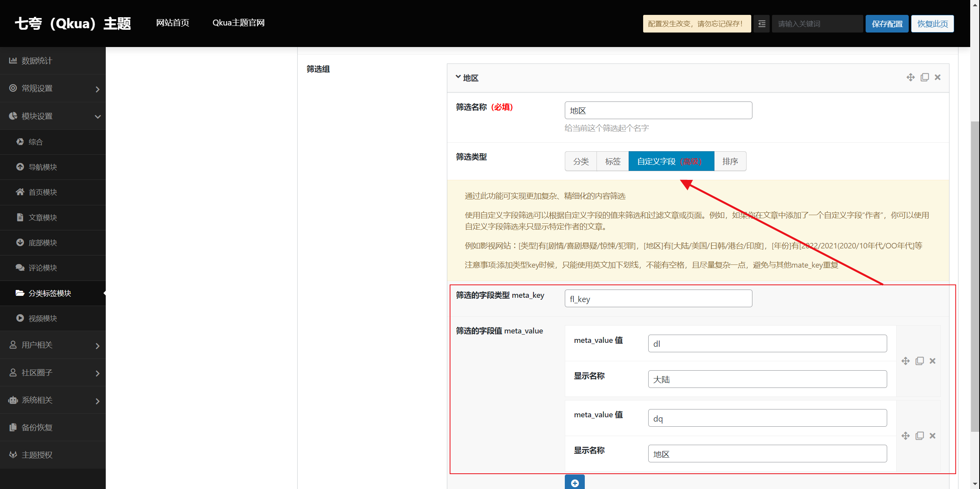
Task: Focus the meta_value input containing dq
Action: pyautogui.click(x=767, y=418)
